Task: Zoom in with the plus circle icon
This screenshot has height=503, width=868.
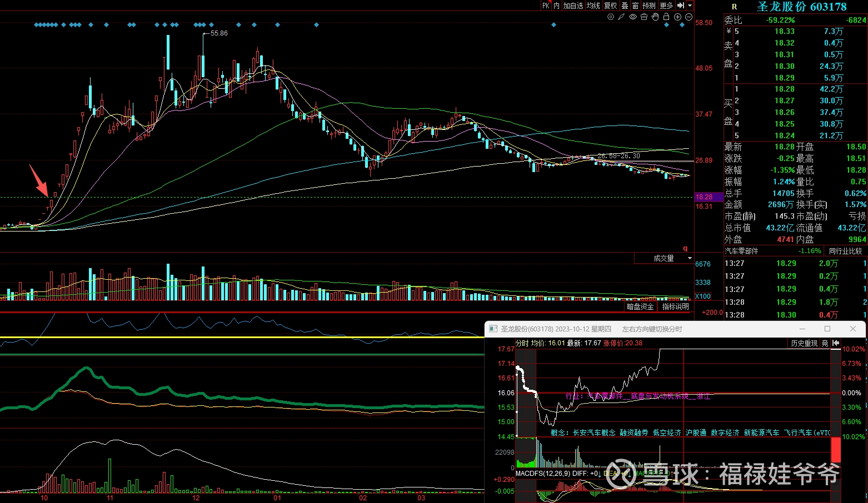Action: pyautogui.click(x=677, y=17)
